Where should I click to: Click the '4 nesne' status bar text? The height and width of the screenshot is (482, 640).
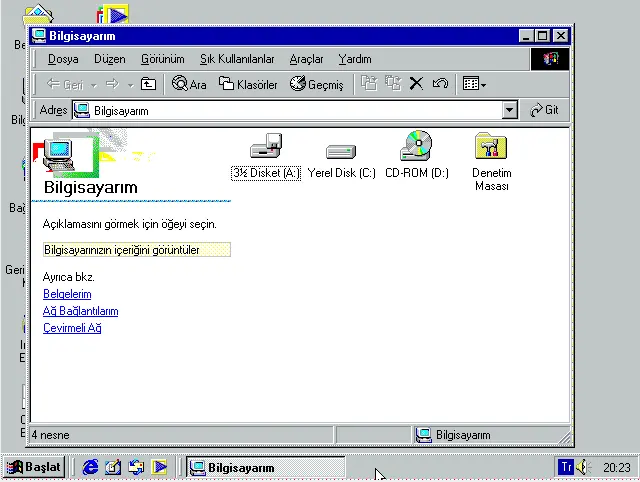click(51, 435)
